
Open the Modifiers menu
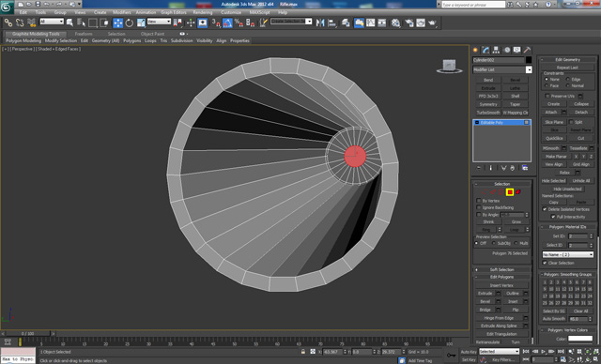pos(122,12)
